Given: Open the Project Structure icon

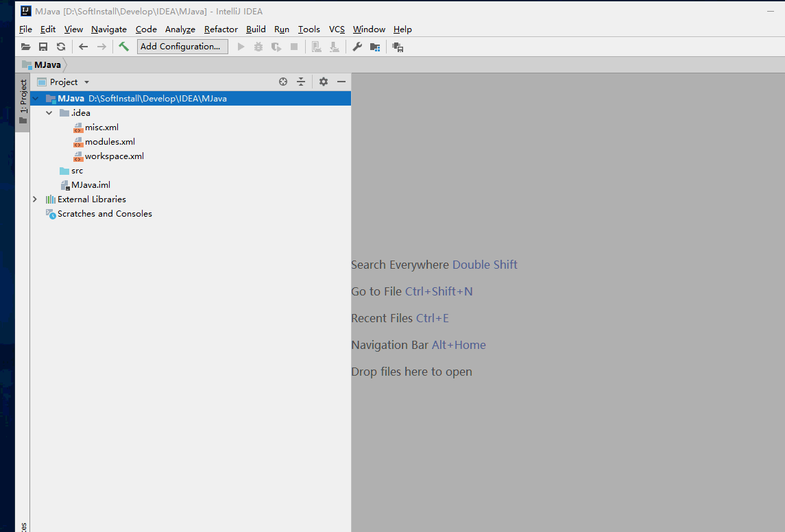Looking at the screenshot, I should pos(375,47).
